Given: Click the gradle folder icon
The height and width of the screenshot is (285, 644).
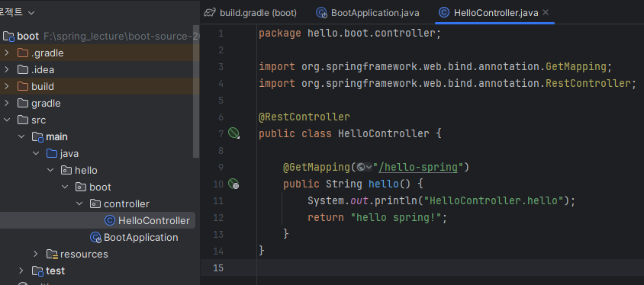Looking at the screenshot, I should coord(23,104).
